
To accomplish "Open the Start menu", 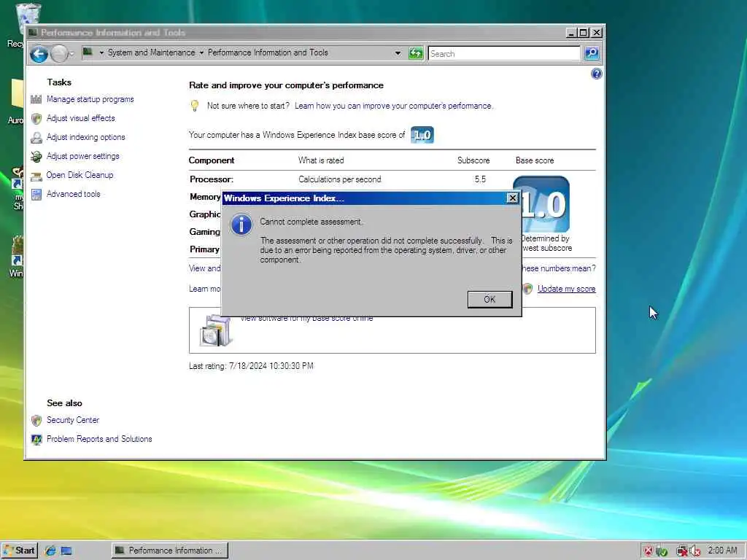I will pyautogui.click(x=19, y=551).
